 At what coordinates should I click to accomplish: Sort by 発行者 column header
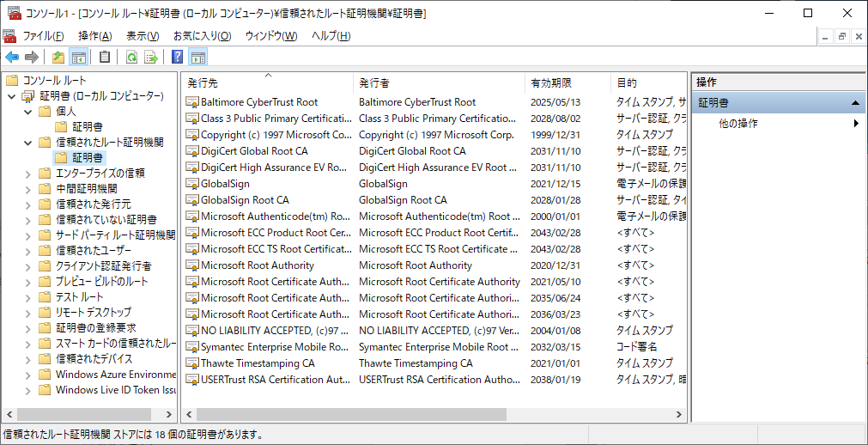click(439, 83)
